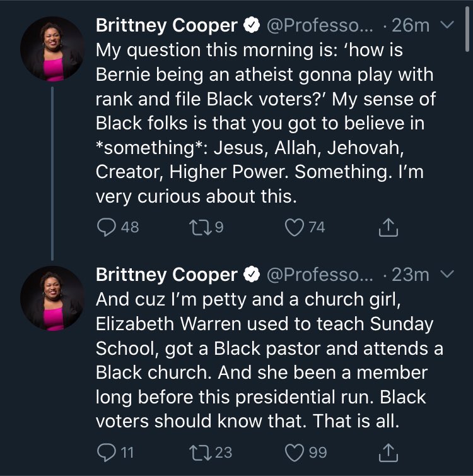Open Brittney Cooper's name on the first tweet
This screenshot has width=473, height=476.
[166, 26]
